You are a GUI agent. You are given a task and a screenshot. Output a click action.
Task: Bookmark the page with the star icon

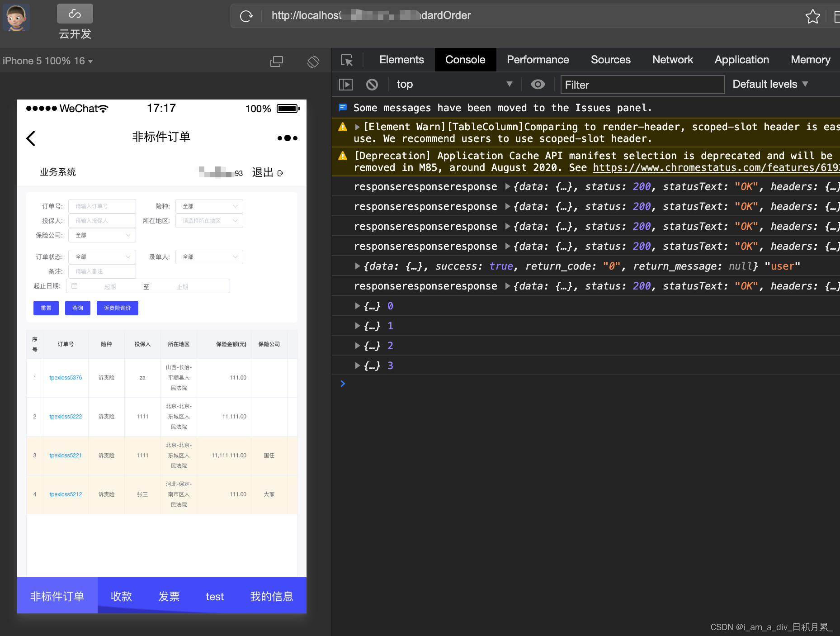tap(812, 16)
